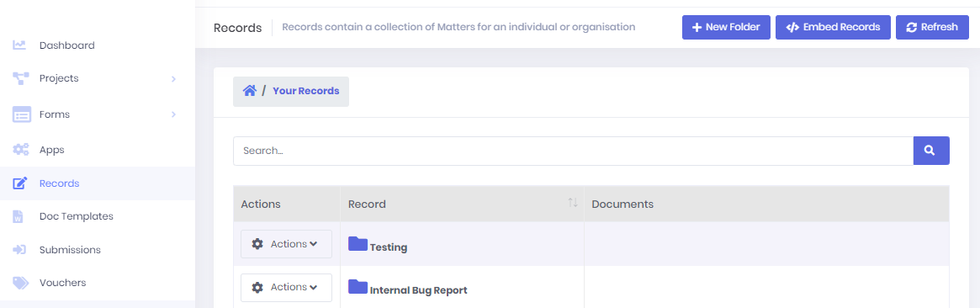Click gear icon in Internal Bug Report Actions

coord(257,288)
